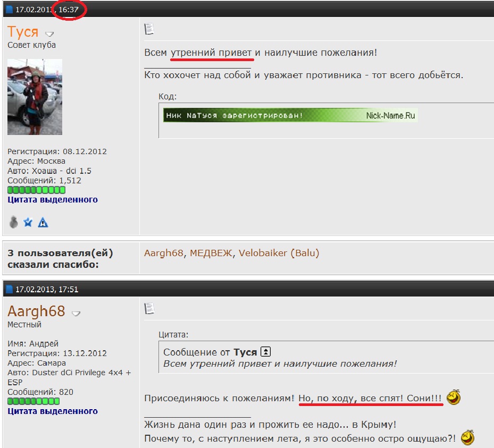Screen dimensions: 494x448
Task: Click the laughing smiley in Aargh68's signature
Action: click(x=467, y=438)
